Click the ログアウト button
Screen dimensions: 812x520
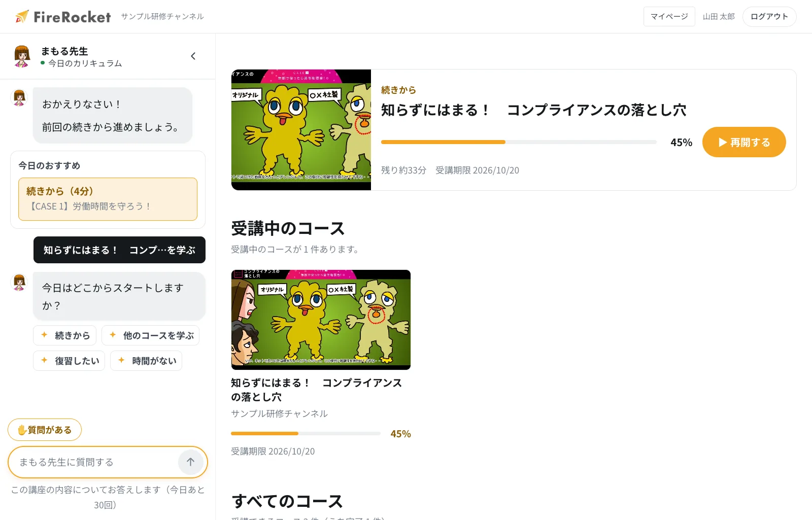pos(769,17)
